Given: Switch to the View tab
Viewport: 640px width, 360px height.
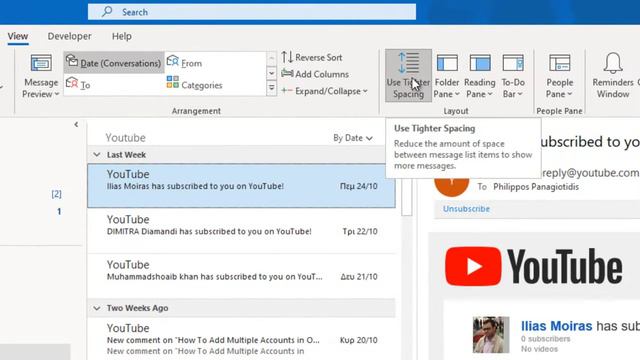Looking at the screenshot, I should [x=18, y=36].
